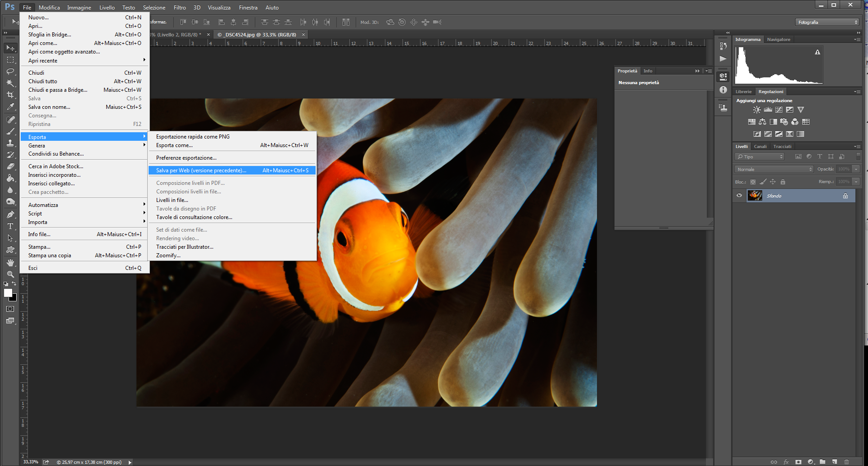Screen dimensions: 868x466
Task: Expand the Tipo layer filter dropdown
Action: point(760,157)
